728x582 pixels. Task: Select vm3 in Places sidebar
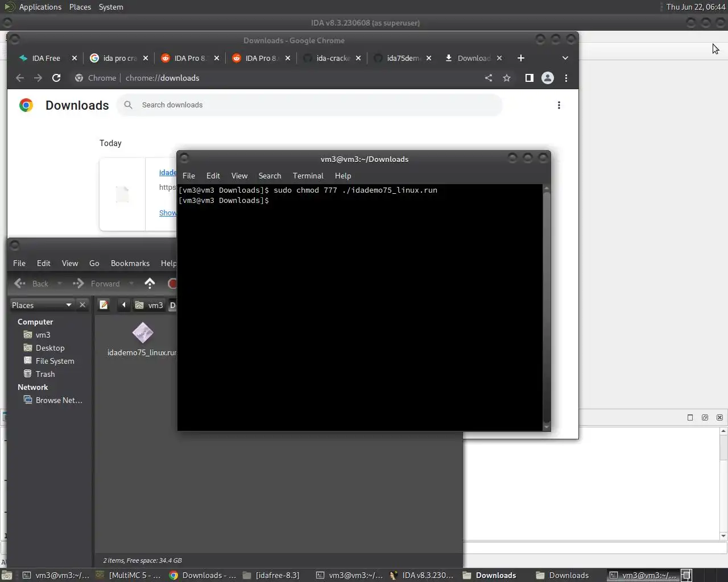tap(43, 335)
